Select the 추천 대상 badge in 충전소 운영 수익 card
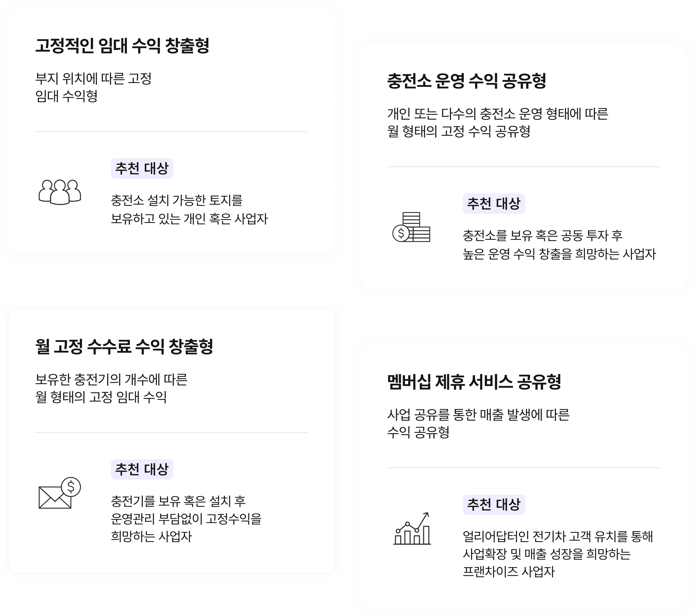The image size is (695, 616). [x=494, y=204]
